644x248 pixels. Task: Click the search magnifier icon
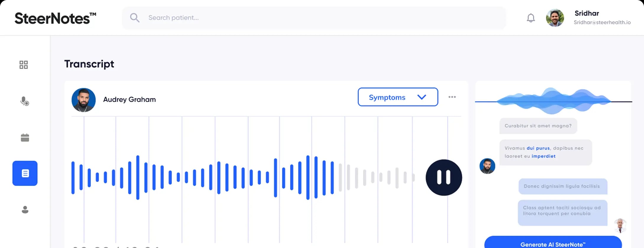pos(135,18)
